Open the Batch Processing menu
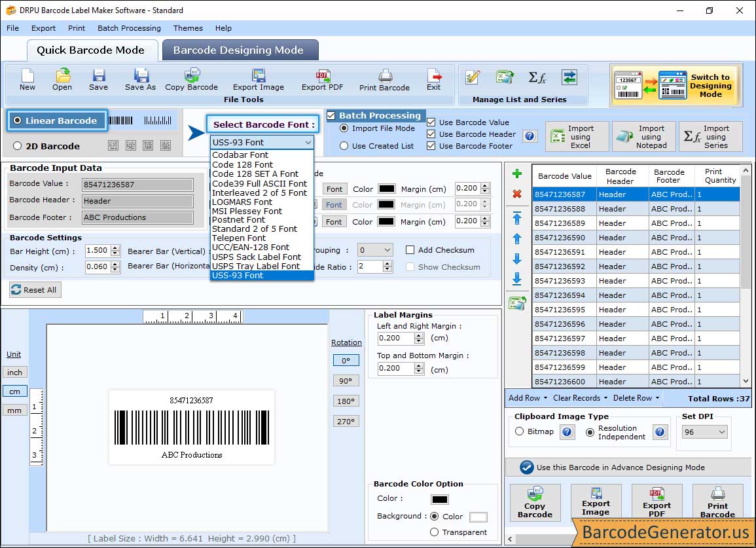 (129, 28)
